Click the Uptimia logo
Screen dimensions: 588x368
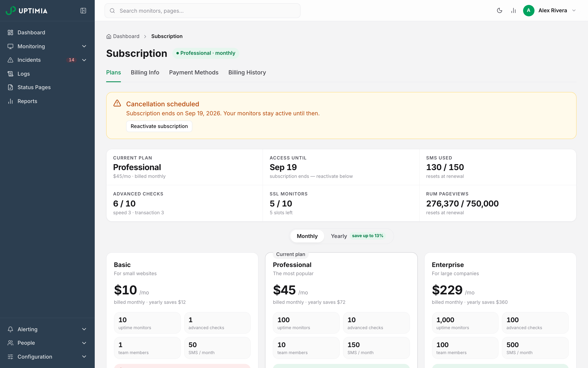[x=27, y=10]
